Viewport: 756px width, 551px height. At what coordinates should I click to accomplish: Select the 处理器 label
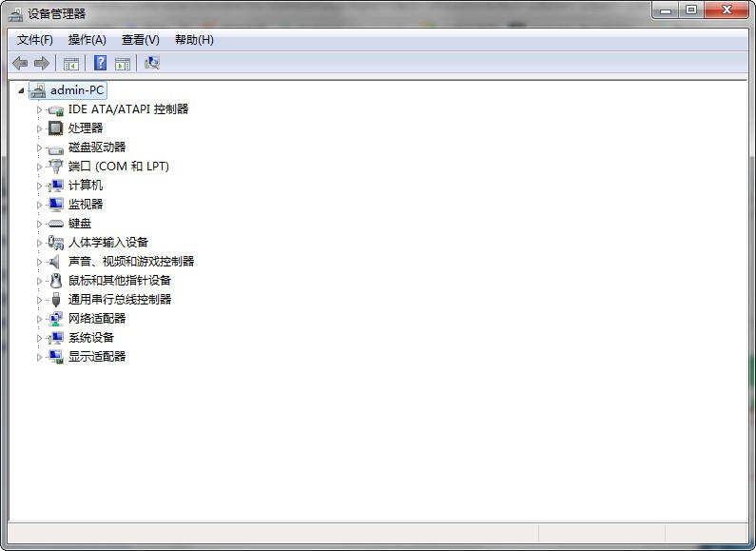(86, 128)
